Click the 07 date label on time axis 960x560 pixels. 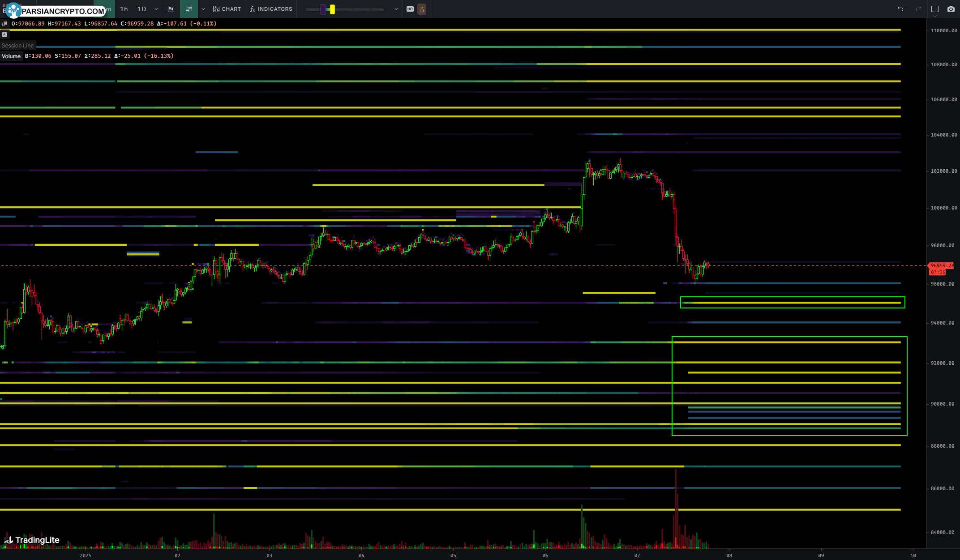tap(637, 556)
